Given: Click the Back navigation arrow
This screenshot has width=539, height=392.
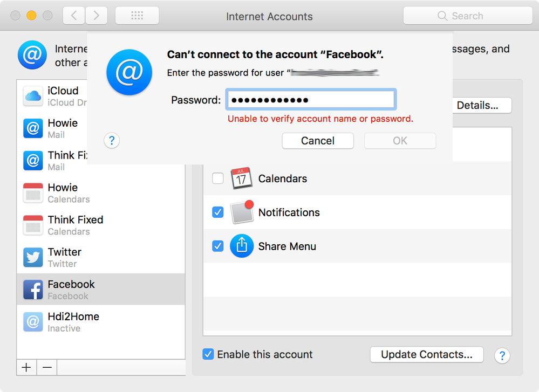Looking at the screenshot, I should (74, 16).
